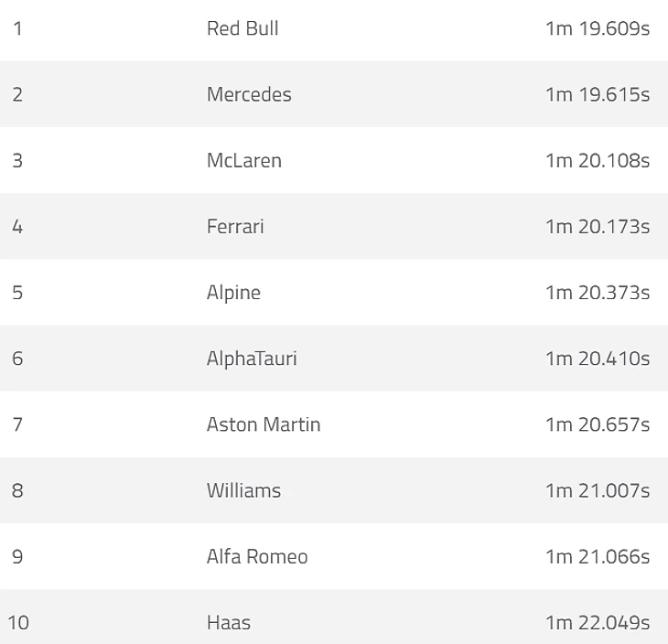
Task: Click the McLaren team name
Action: [244, 160]
